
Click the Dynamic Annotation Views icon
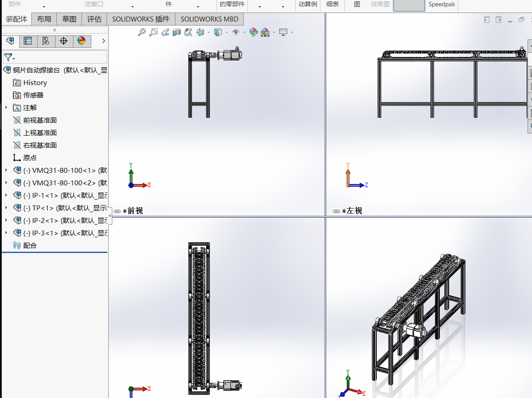188,32
